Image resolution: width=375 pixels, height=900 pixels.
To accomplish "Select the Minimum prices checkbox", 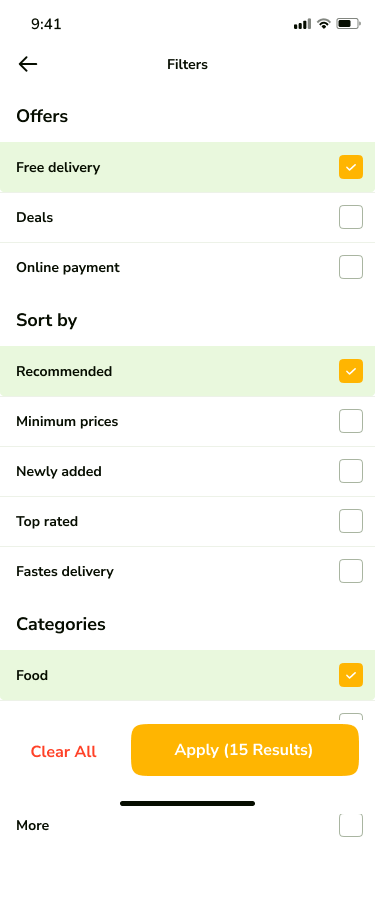I will coord(351,421).
